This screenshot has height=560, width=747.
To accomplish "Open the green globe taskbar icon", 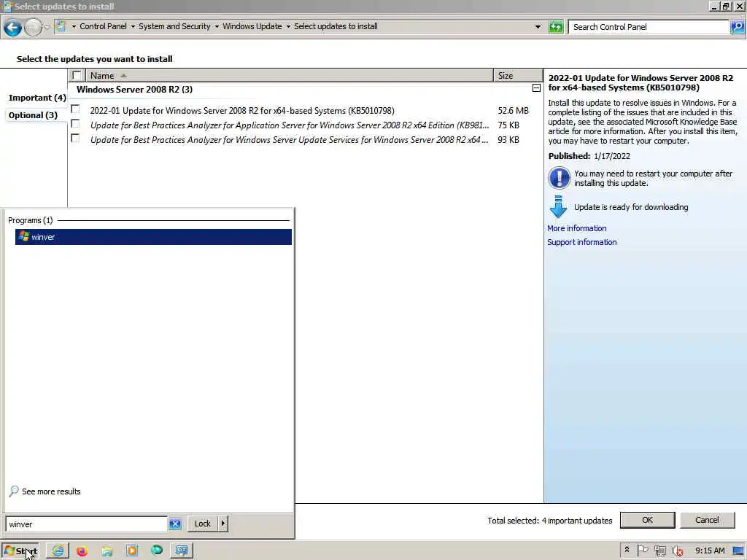I will (x=157, y=551).
